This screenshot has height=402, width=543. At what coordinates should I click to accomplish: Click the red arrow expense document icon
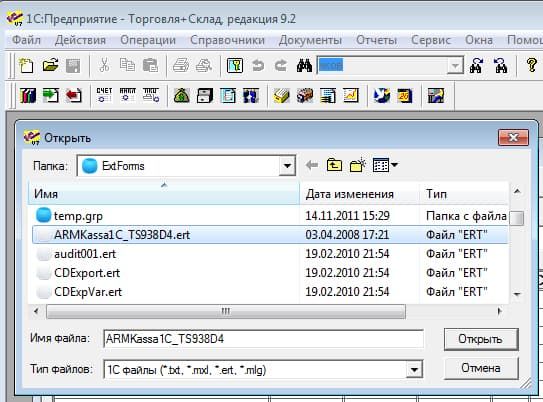[73, 95]
